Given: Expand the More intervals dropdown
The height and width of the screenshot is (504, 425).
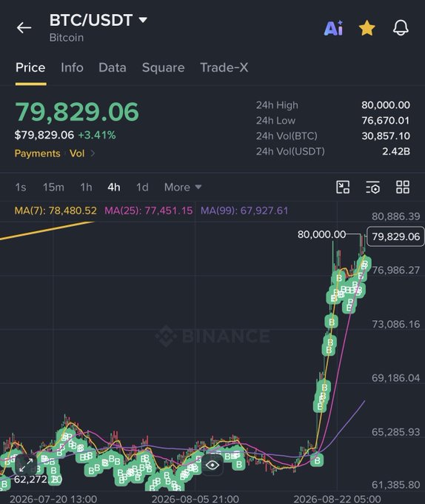Looking at the screenshot, I should pos(183,187).
